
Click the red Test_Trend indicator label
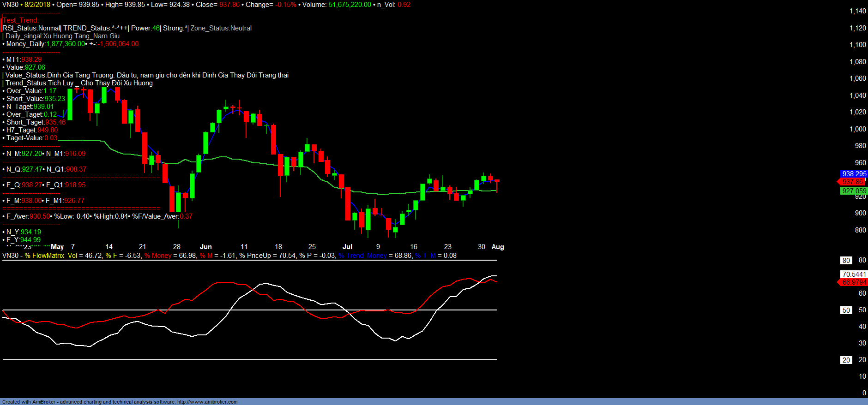[x=21, y=20]
